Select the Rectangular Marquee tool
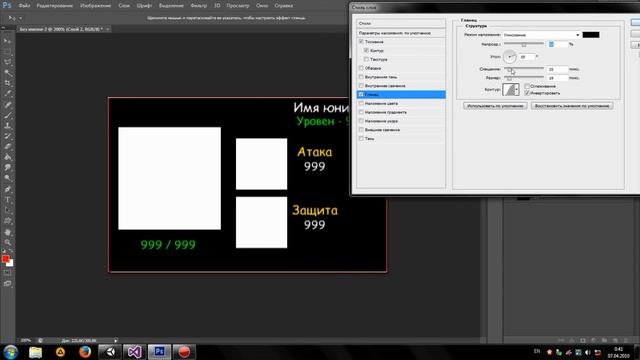The image size is (640, 360). click(x=7, y=52)
